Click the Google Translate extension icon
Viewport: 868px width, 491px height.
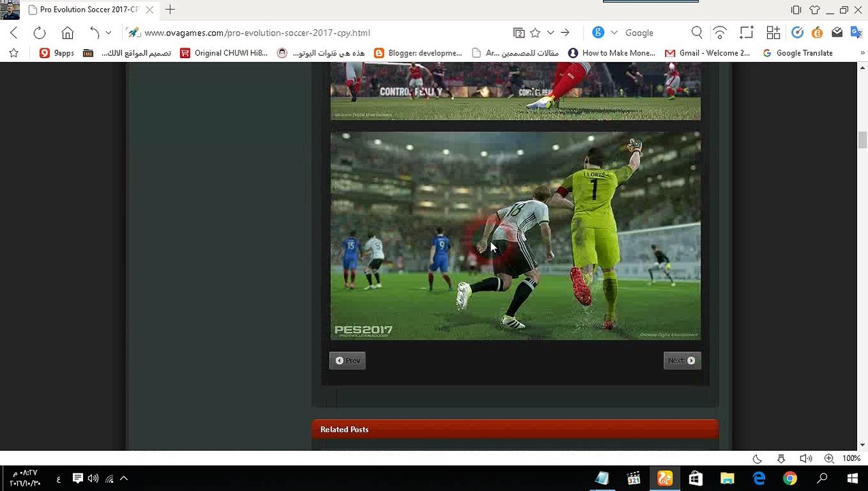856,33
